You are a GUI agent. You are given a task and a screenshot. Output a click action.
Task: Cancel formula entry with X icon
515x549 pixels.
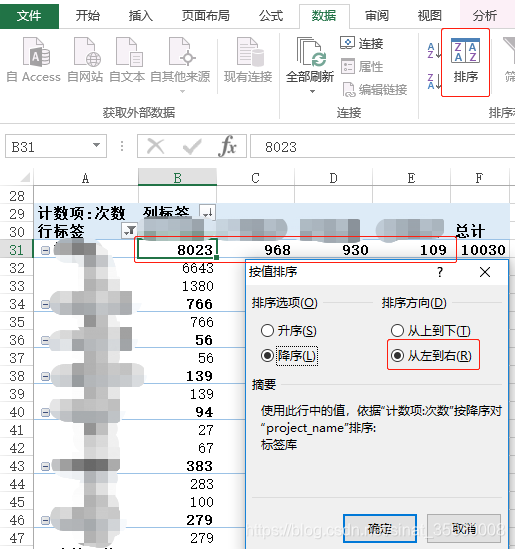click(155, 146)
